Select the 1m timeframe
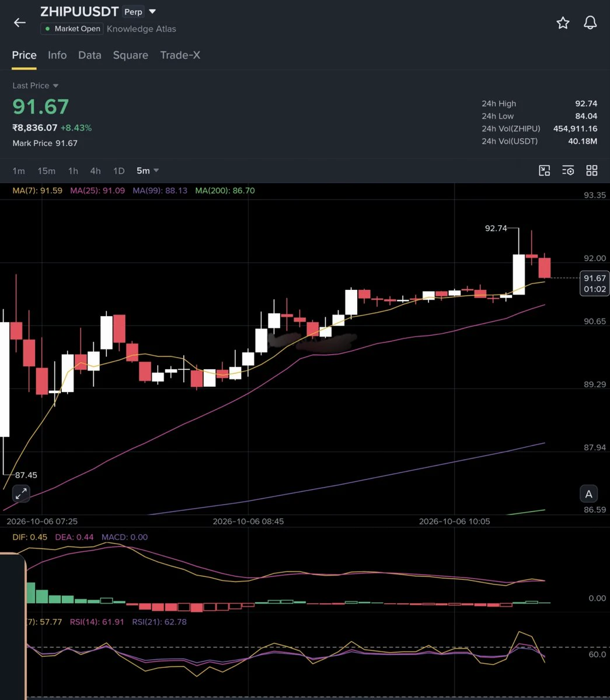 (19, 170)
